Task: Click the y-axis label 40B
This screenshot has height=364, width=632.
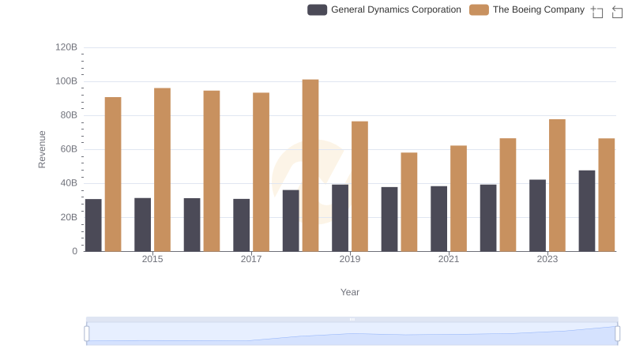Action: coord(69,183)
